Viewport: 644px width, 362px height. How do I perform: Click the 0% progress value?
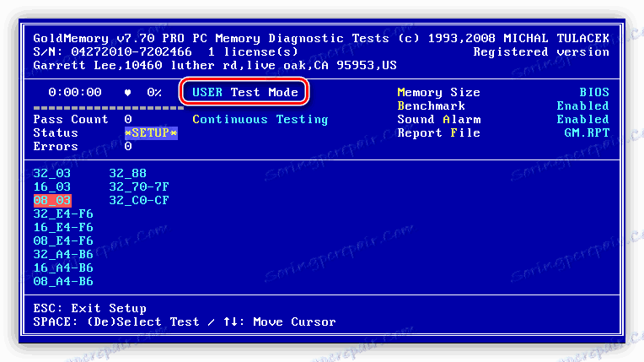[x=154, y=92]
